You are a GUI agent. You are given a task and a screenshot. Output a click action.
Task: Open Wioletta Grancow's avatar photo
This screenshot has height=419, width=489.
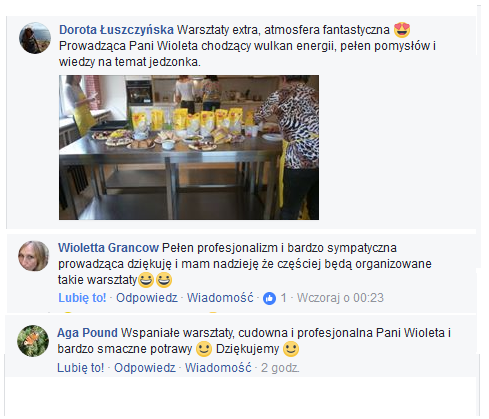click(33, 256)
